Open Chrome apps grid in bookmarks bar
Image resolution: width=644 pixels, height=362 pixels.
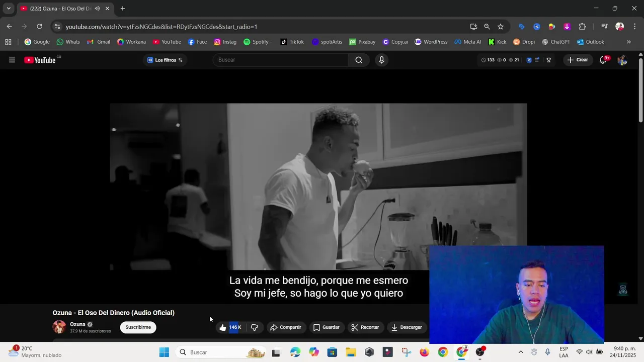click(x=8, y=42)
